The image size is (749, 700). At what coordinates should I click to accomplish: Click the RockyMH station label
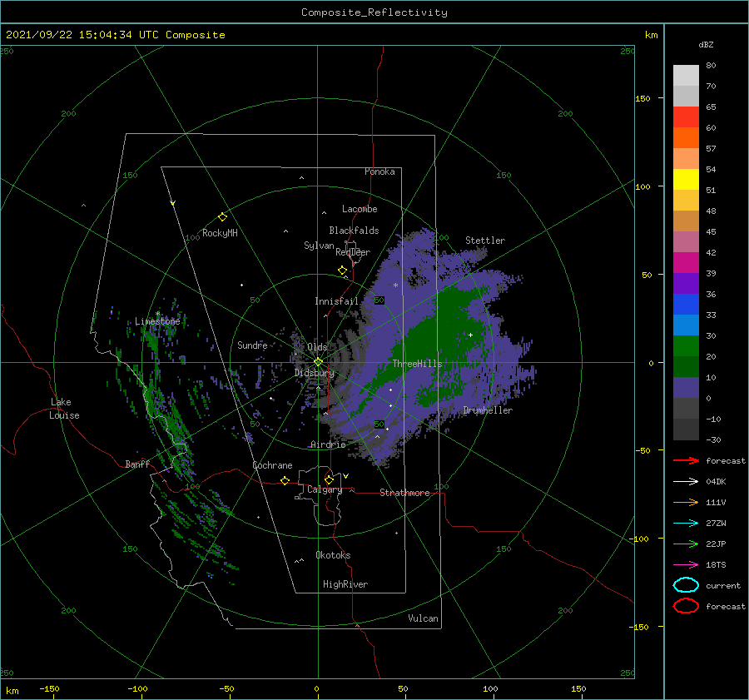point(220,233)
